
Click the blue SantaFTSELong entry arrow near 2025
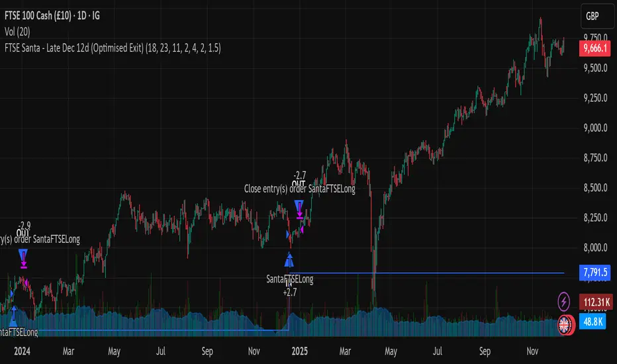point(289,260)
